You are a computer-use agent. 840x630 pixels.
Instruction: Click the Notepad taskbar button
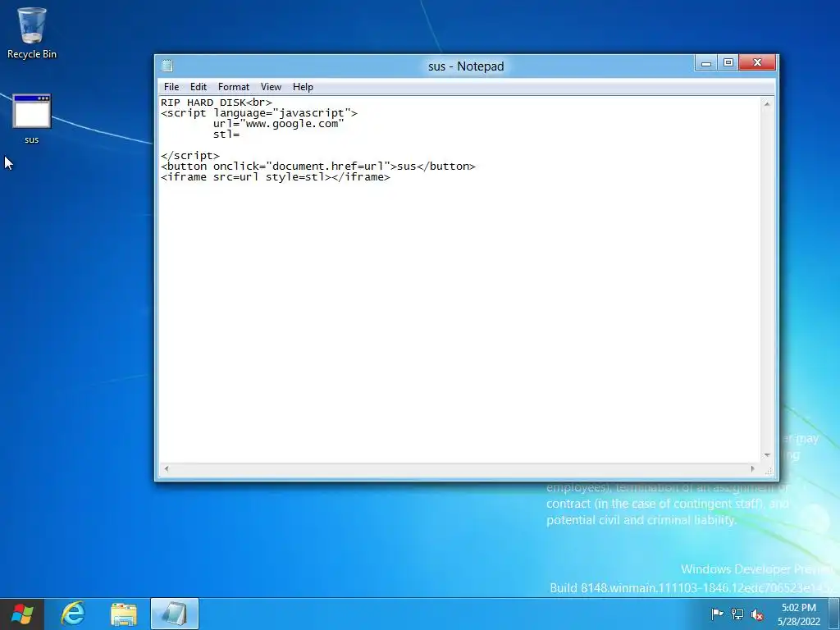(175, 614)
